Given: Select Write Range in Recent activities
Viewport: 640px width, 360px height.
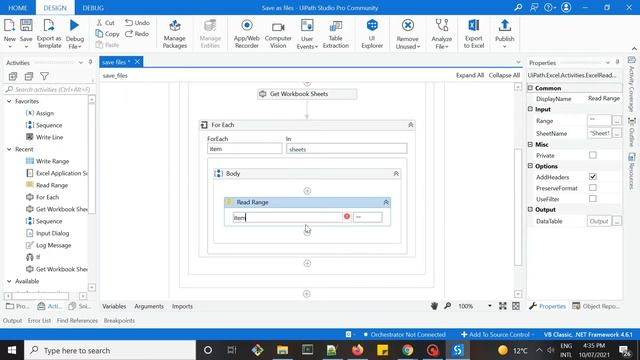Looking at the screenshot, I should (52, 161).
